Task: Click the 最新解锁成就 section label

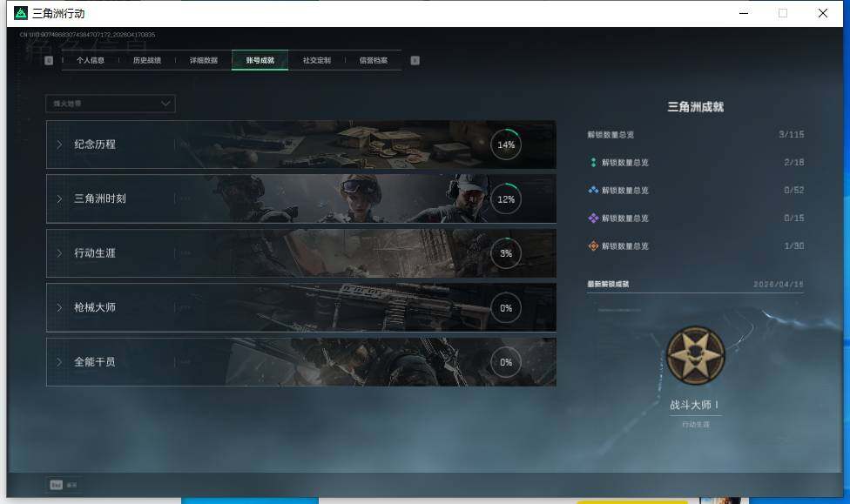Action: pyautogui.click(x=608, y=284)
